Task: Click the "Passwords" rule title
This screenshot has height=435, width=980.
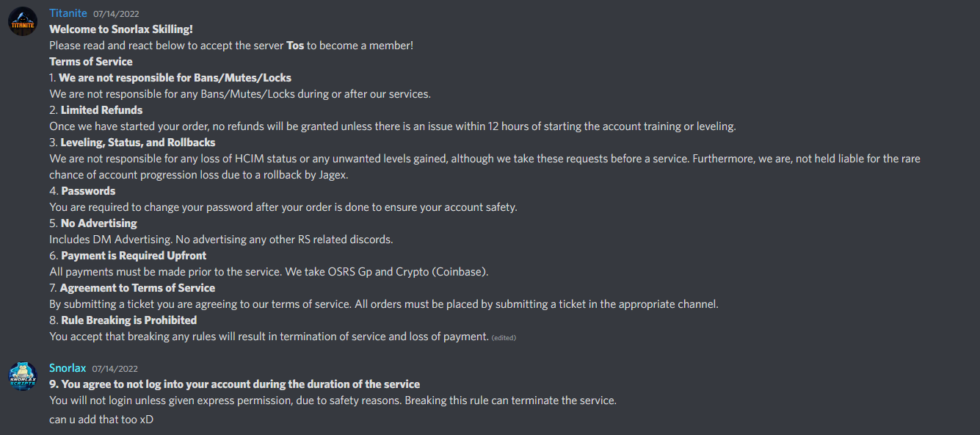Action: (88, 191)
